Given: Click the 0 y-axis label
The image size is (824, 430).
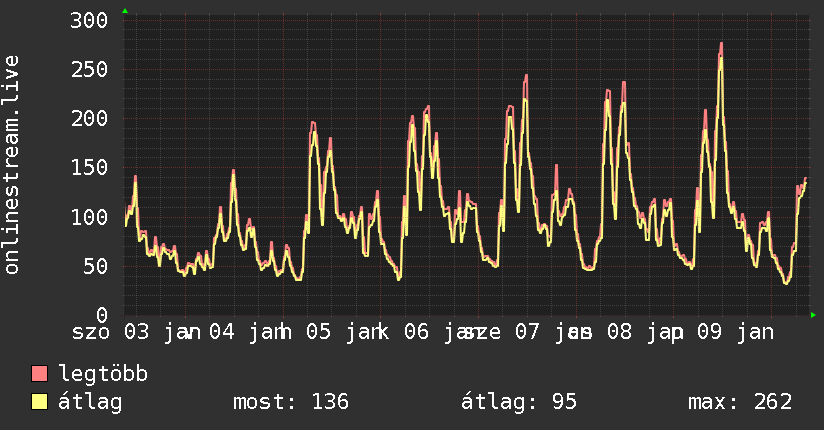Looking at the screenshot, I should click(x=102, y=315).
